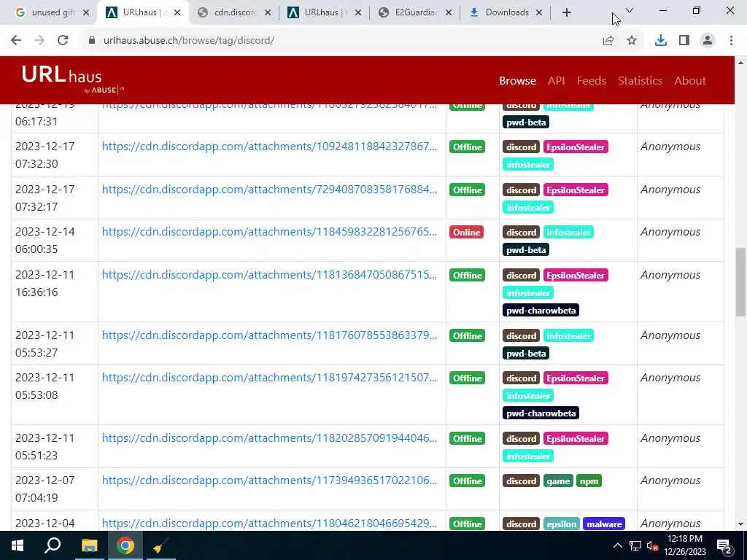Click the malware tag badge
Image resolution: width=747 pixels, height=560 pixels.
603,524
